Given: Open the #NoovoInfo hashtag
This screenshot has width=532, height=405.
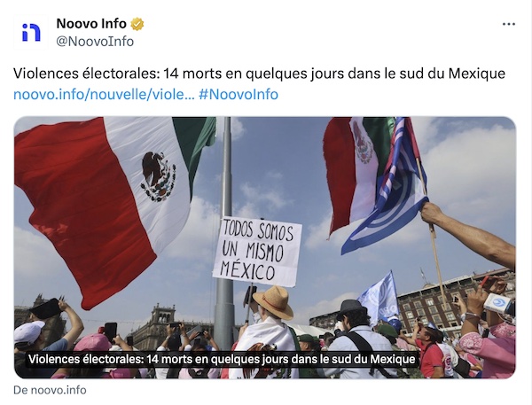Looking at the screenshot, I should click(x=239, y=94).
